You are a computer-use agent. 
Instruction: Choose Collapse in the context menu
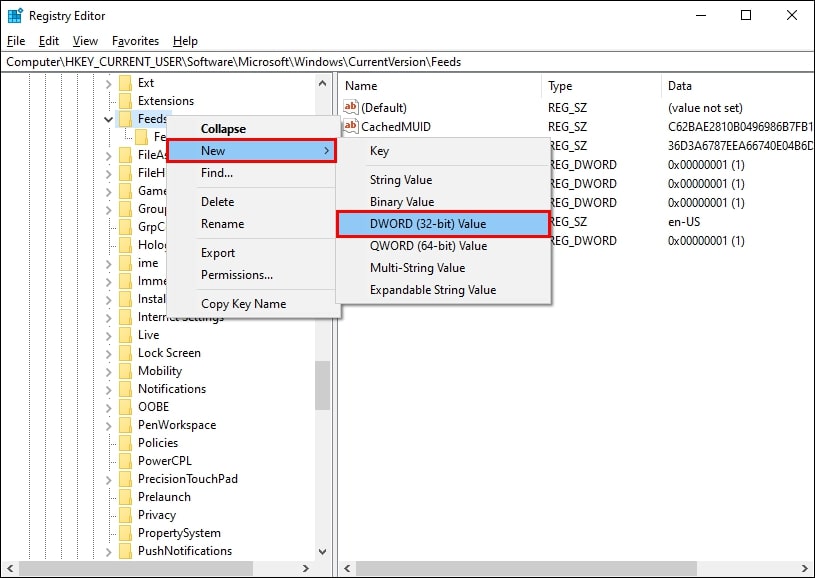(253, 128)
